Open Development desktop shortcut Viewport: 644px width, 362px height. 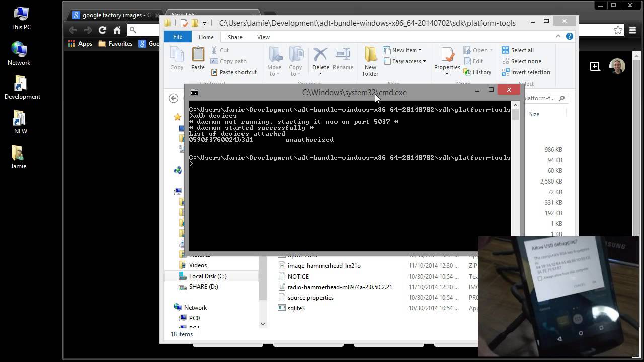point(22,87)
